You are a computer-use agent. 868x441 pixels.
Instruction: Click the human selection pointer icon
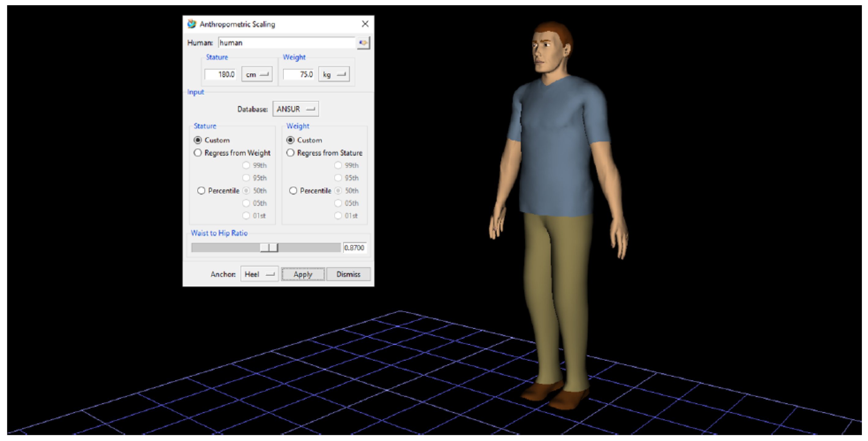[x=363, y=43]
